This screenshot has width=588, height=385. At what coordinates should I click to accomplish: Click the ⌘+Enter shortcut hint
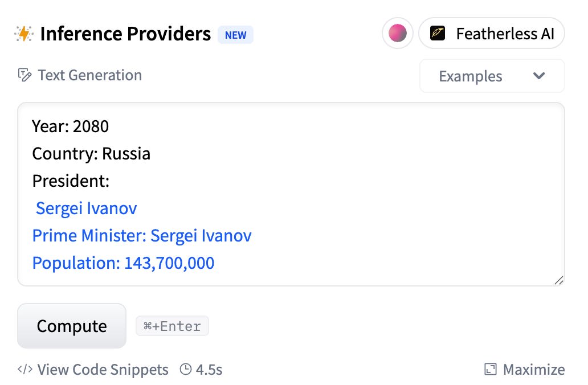tap(172, 326)
